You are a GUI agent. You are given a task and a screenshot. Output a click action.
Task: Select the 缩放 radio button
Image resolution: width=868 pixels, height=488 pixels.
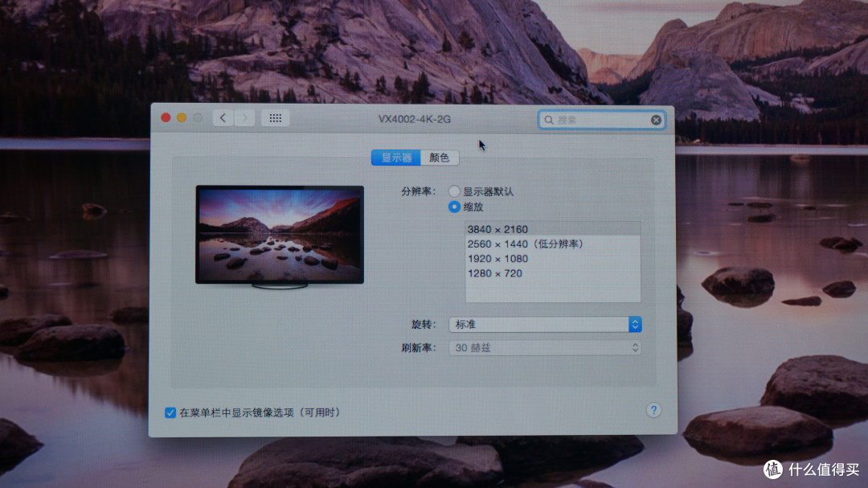(454, 207)
